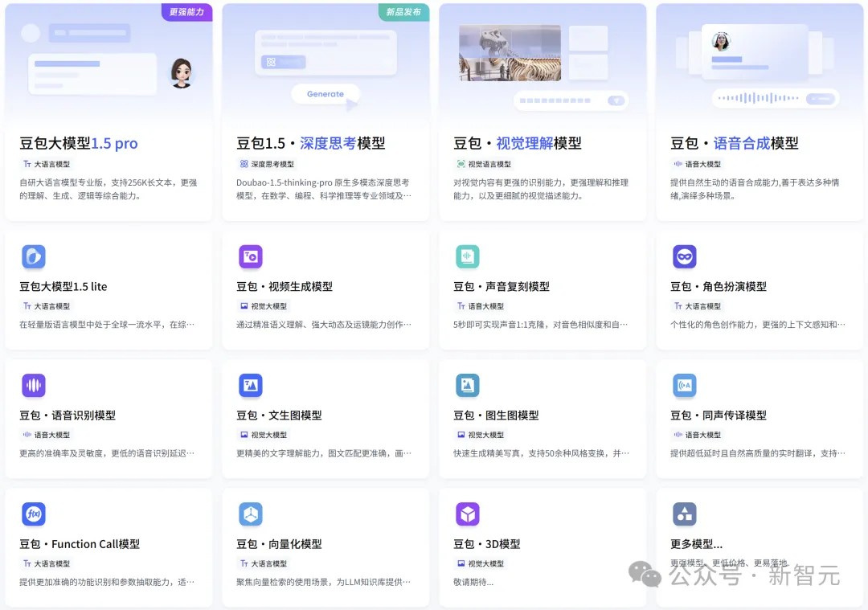Open 豆包1.5·深度思考模型 title

310,143
